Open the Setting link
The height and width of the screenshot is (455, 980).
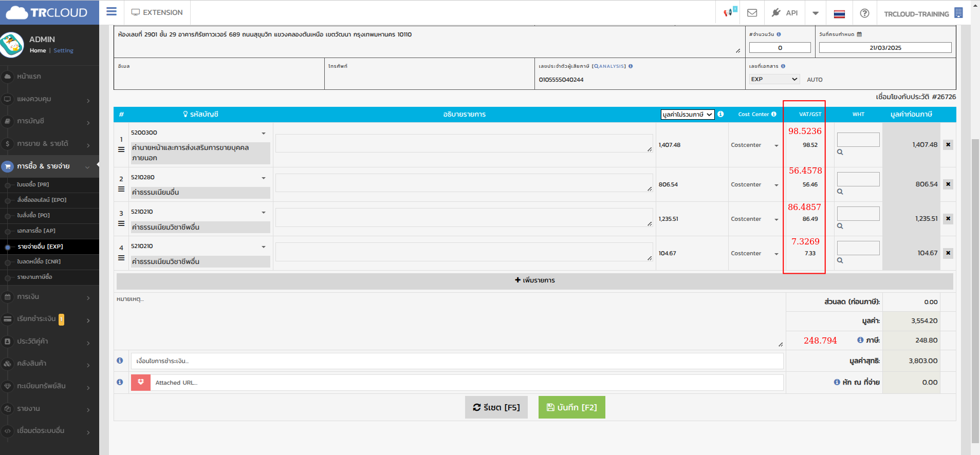[x=63, y=50]
